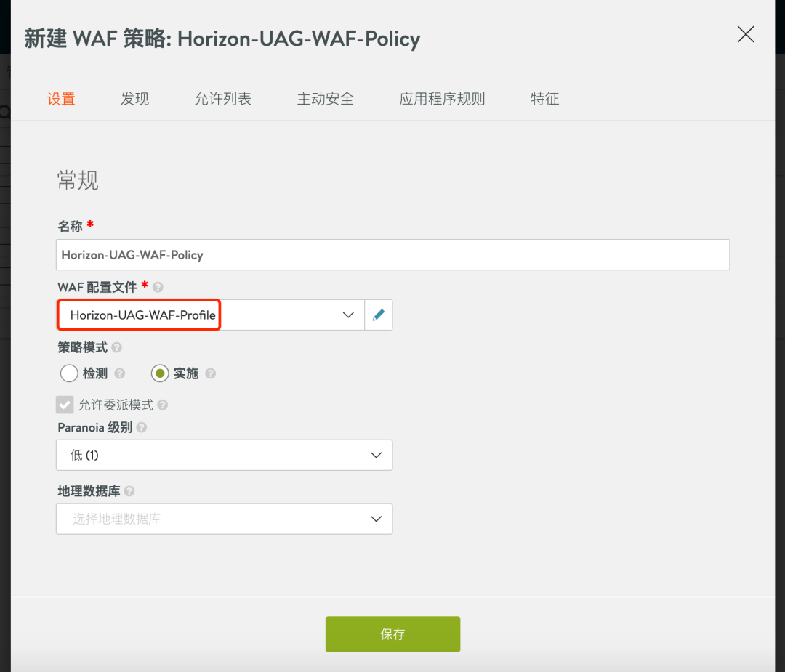
Task: Edit the WAF profile with pencil icon
Action: point(379,315)
